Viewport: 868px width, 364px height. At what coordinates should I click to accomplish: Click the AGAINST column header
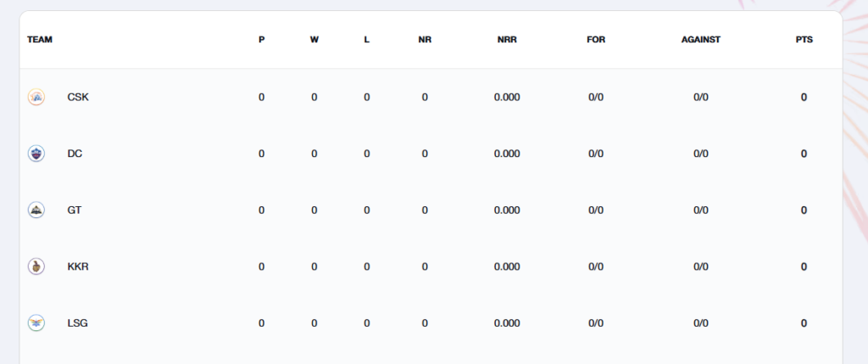coord(701,40)
